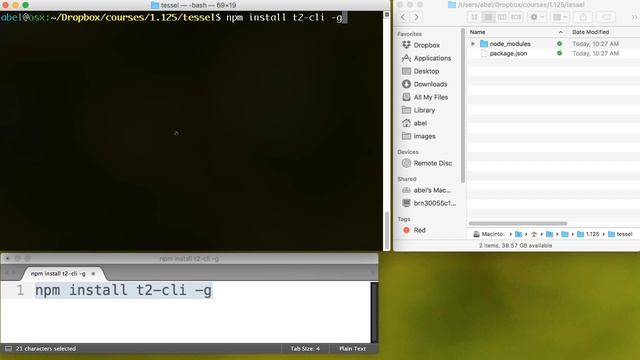Screen dimensions: 640x360
Task: Select the node_modules folder row
Action: [x=553, y=44]
